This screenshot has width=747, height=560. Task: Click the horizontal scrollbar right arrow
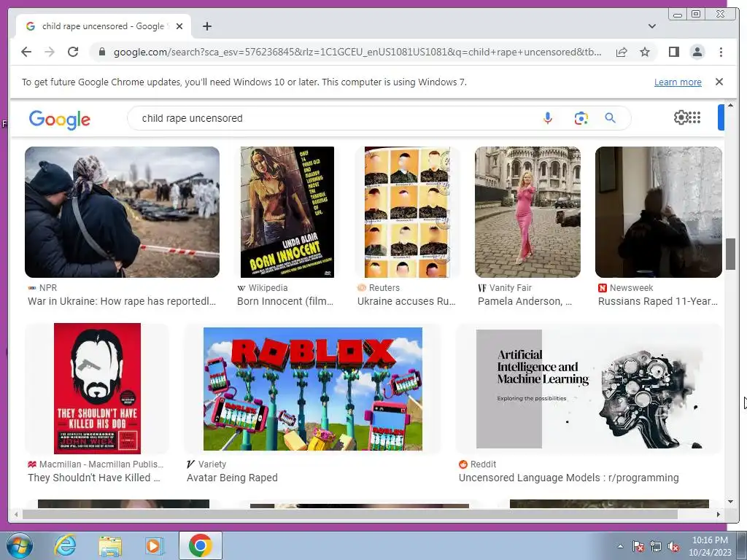(x=719, y=514)
